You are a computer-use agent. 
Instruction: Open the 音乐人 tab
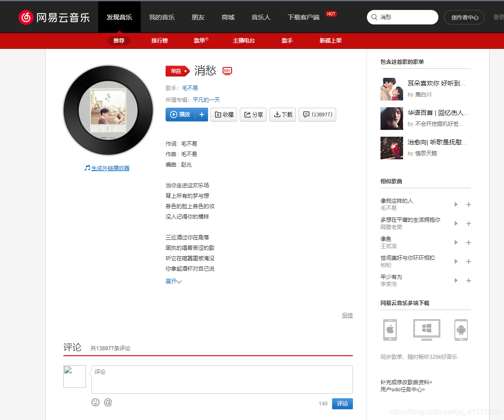click(x=261, y=17)
